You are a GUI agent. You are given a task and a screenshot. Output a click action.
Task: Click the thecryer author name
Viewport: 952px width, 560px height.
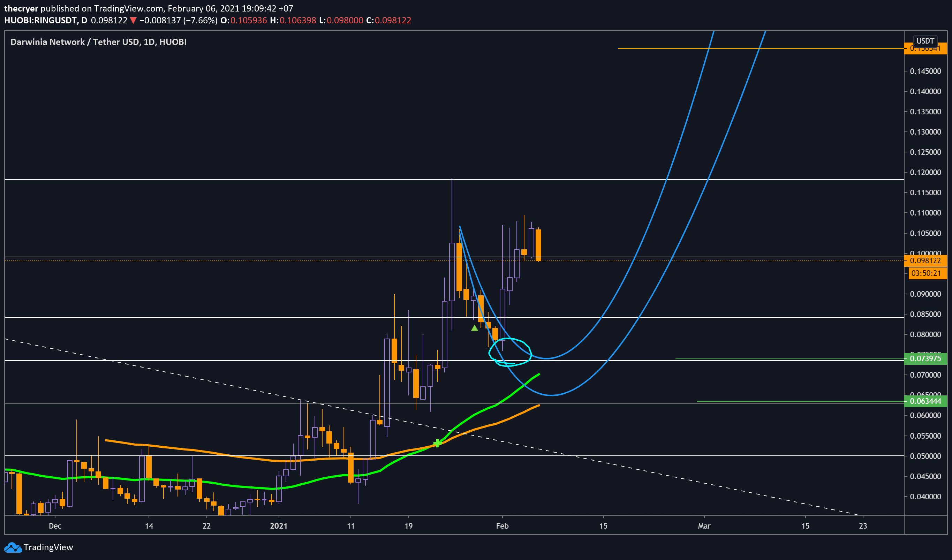point(21,8)
